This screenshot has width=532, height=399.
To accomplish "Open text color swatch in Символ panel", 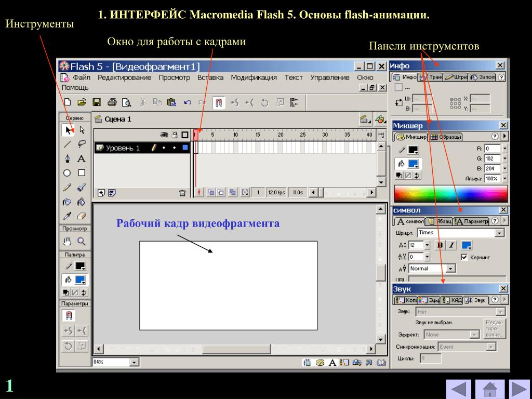I will coord(467,245).
